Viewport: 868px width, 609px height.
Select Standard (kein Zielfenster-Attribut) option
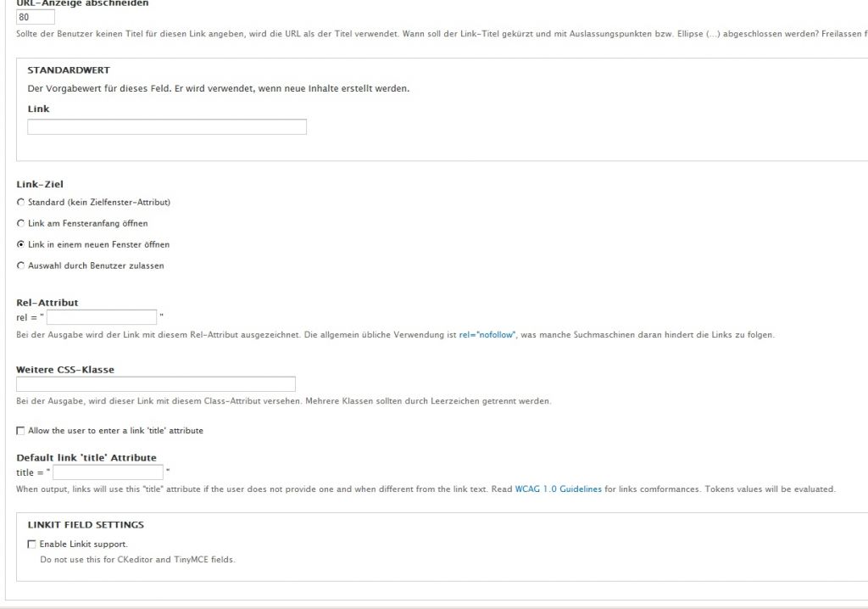[x=20, y=203]
